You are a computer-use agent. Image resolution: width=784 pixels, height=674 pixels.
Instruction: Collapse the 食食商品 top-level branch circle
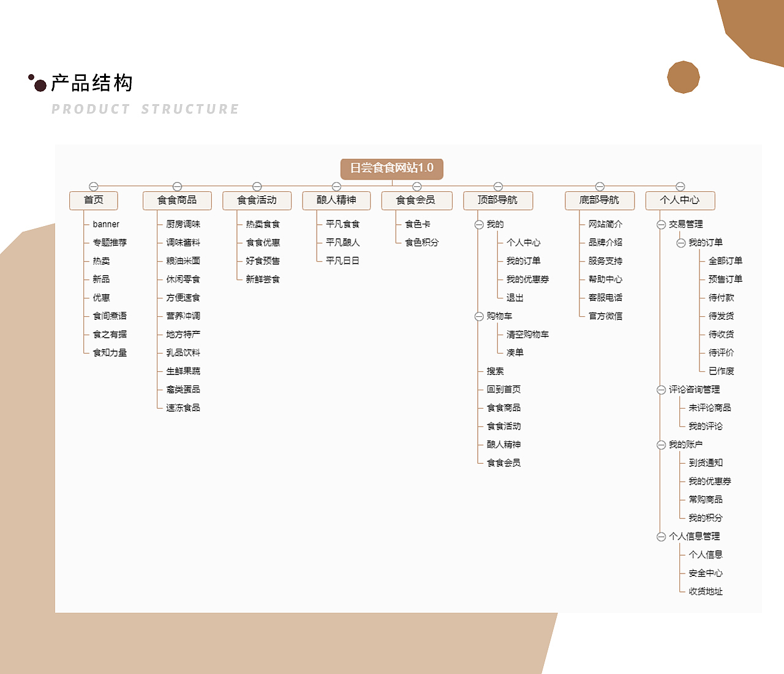(x=177, y=186)
